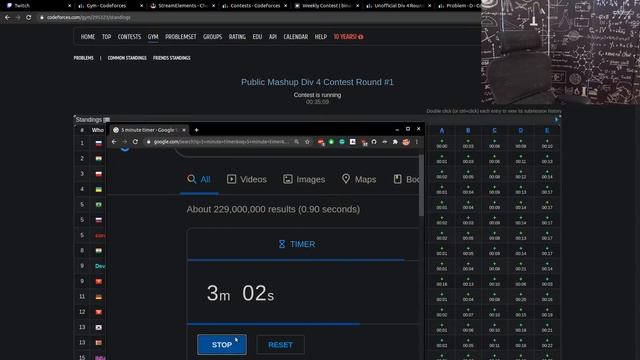Open PROBLEMSET in Codeforces menu

tap(180, 37)
